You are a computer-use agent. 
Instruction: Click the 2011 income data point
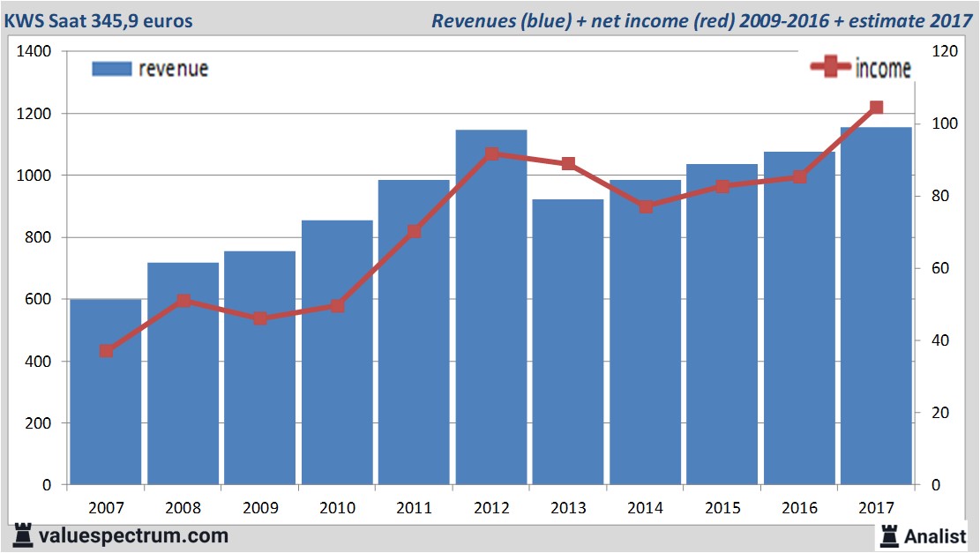point(415,231)
